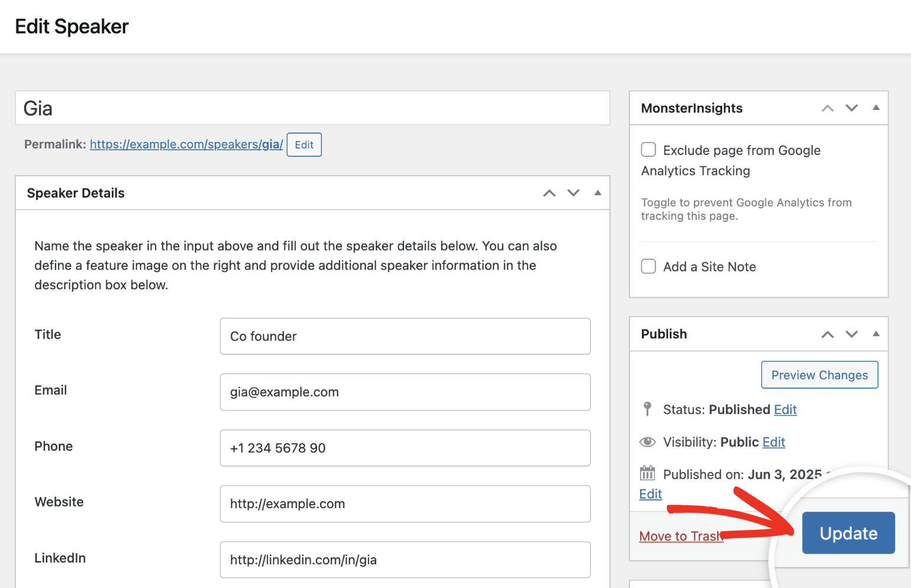Collapse the MonsterInsights panel
Image resolution: width=911 pixels, height=588 pixels.
click(x=876, y=108)
